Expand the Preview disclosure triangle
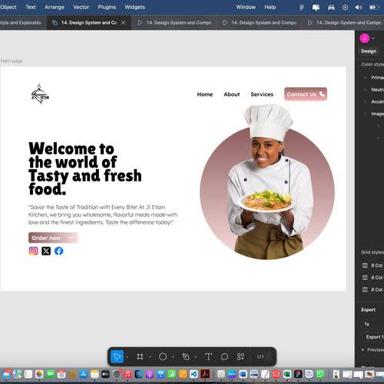Image resolution: width=384 pixels, height=384 pixels. (363, 350)
